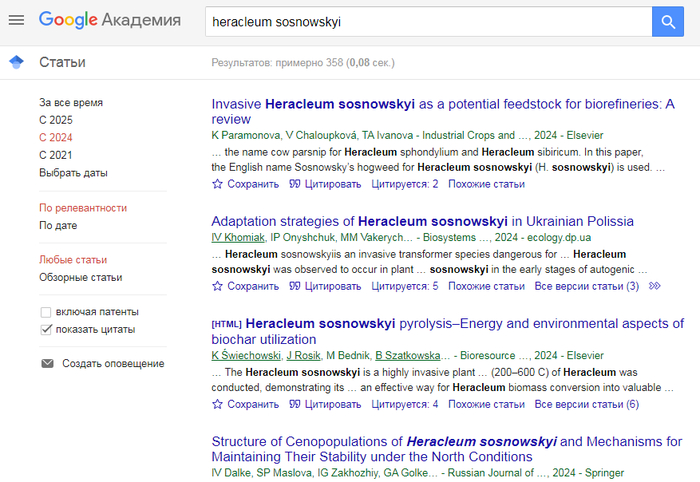Show only Обзорные статьи
Screen dimensions: 700x482
pos(80,277)
